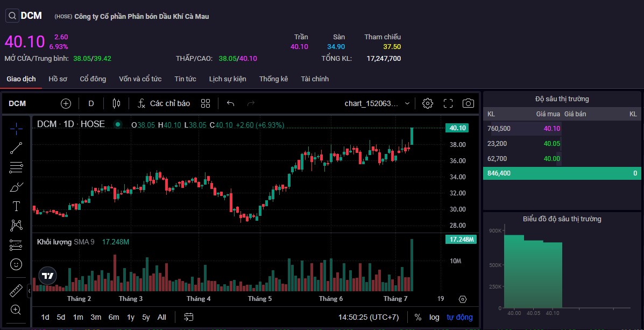The image size is (644, 330).
Task: Take a chart snapshot with camera icon
Action: pyautogui.click(x=468, y=103)
